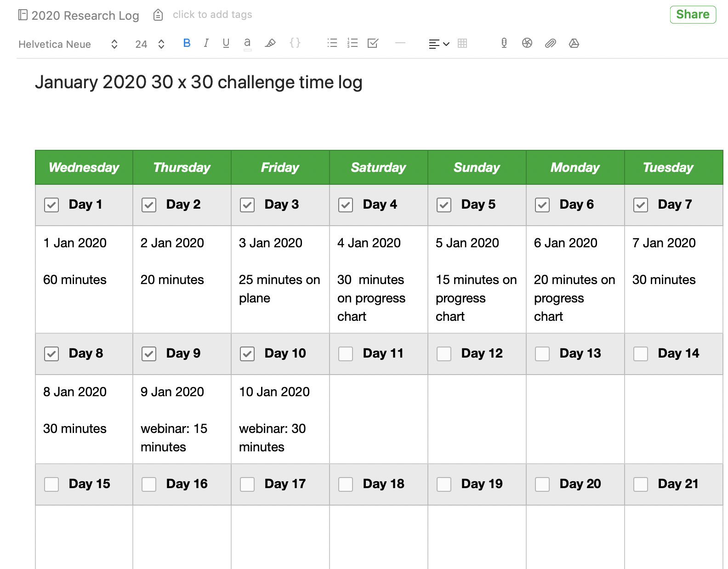Insert a numbered list
Image resolution: width=728 pixels, height=569 pixels.
coord(353,43)
